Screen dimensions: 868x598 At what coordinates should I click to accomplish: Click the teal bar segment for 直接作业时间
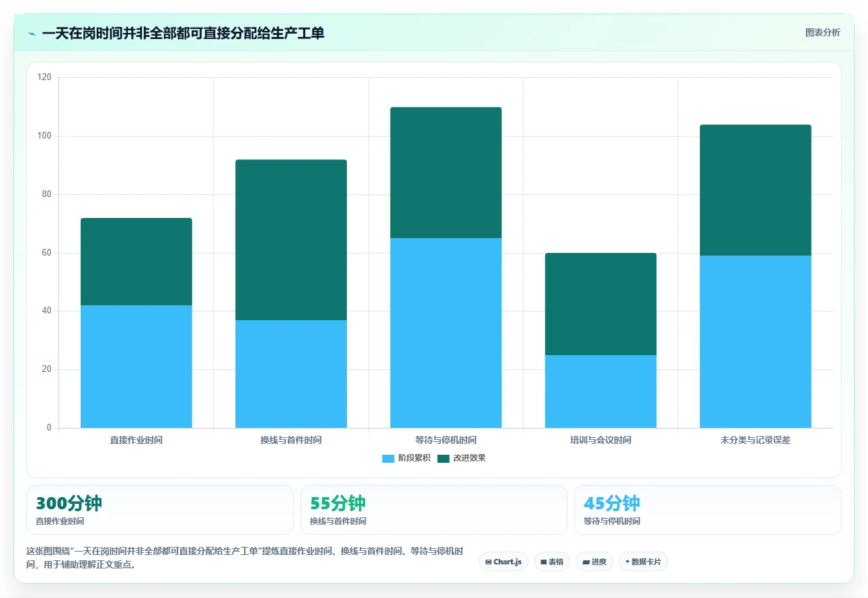coord(136,262)
